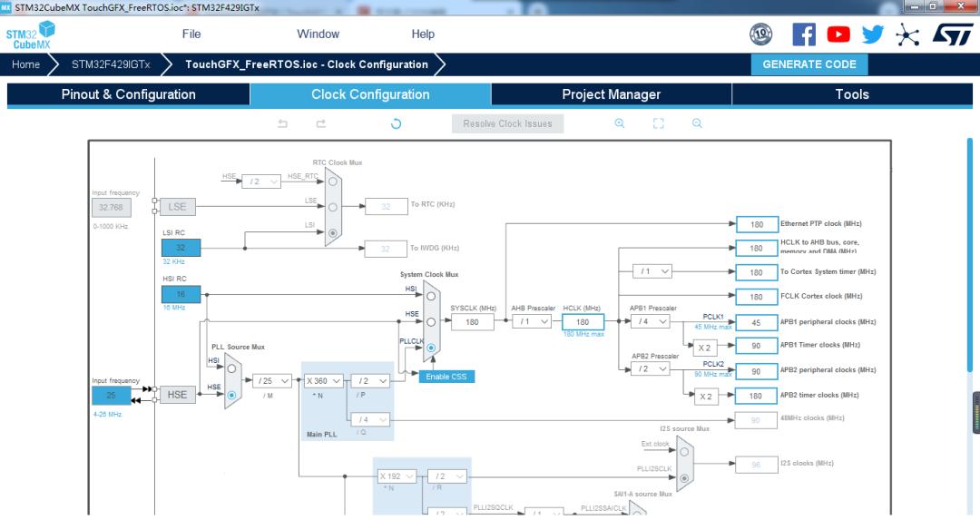This screenshot has height=520, width=980.
Task: Go to Home breadcrumb
Action: [25, 64]
